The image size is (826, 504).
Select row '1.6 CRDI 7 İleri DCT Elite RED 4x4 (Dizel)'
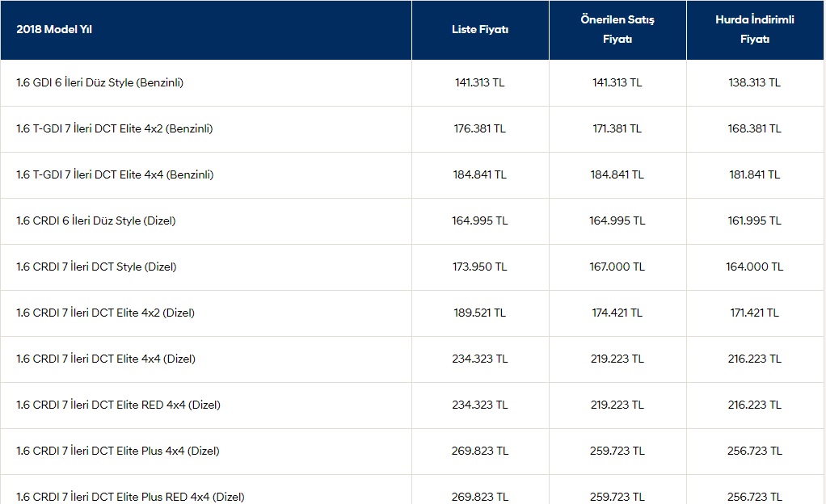[412, 405]
